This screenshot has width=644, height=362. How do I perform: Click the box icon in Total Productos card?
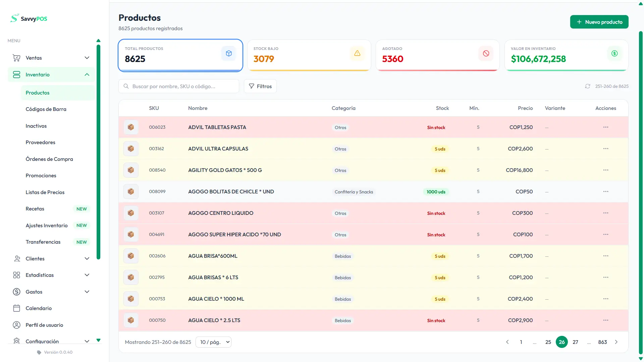(229, 53)
